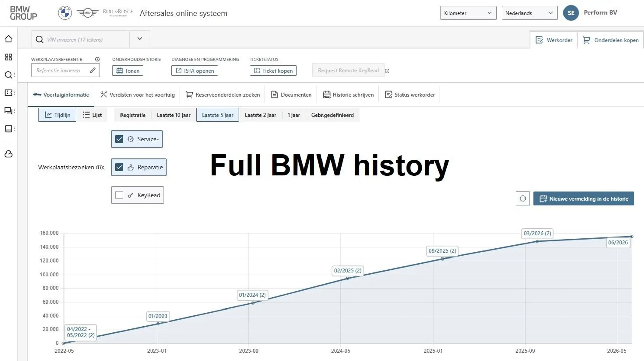The width and height of the screenshot is (644, 361).
Task: Click the Tonen onderhoudshistorie button
Action: [128, 71]
